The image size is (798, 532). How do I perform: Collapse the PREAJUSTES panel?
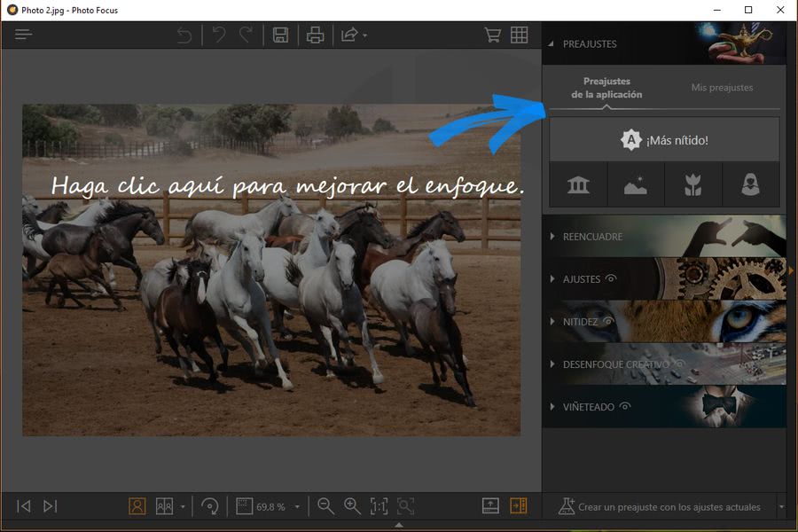click(x=552, y=43)
